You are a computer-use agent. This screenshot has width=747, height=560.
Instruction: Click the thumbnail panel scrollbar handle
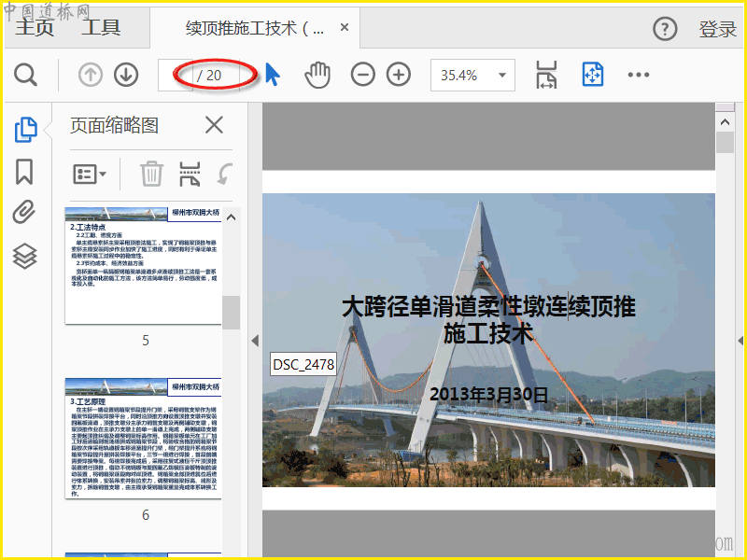coord(231,313)
